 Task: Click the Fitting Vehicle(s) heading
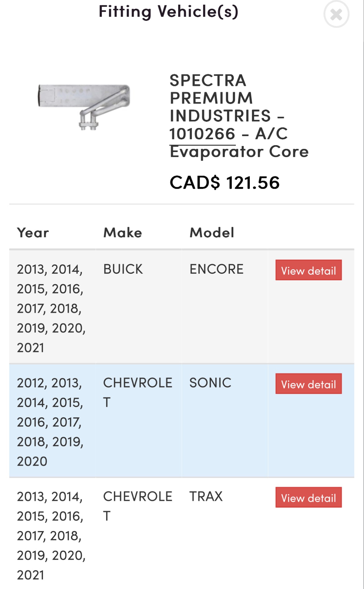pyautogui.click(x=168, y=12)
